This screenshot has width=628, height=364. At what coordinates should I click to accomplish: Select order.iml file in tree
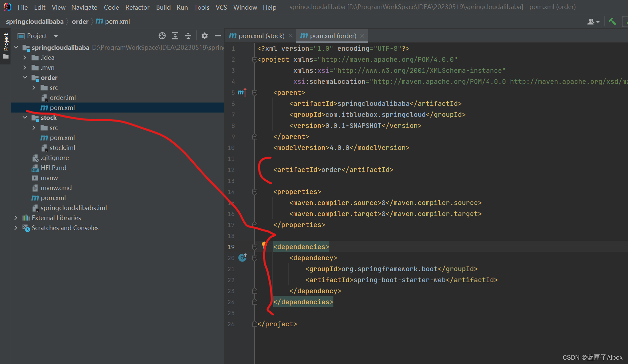(x=63, y=98)
